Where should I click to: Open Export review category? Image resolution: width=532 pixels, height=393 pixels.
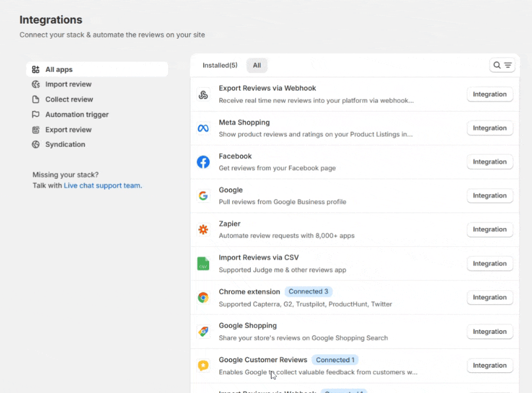click(x=97, y=129)
